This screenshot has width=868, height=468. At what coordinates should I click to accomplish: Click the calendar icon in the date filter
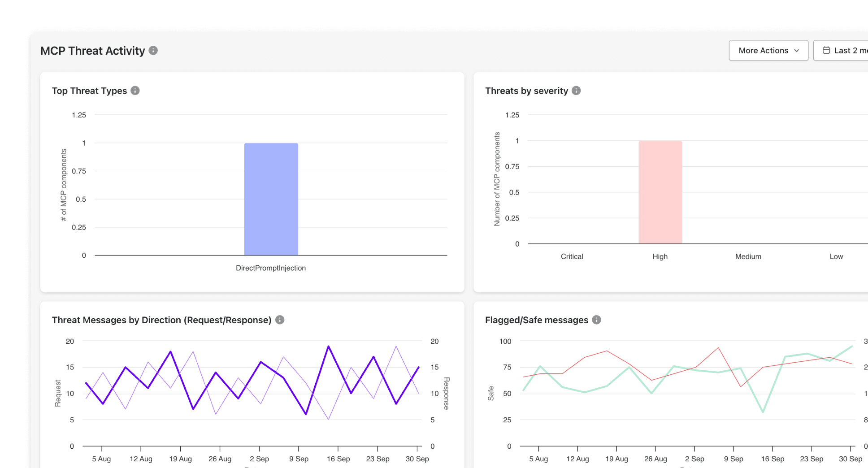pyautogui.click(x=826, y=50)
